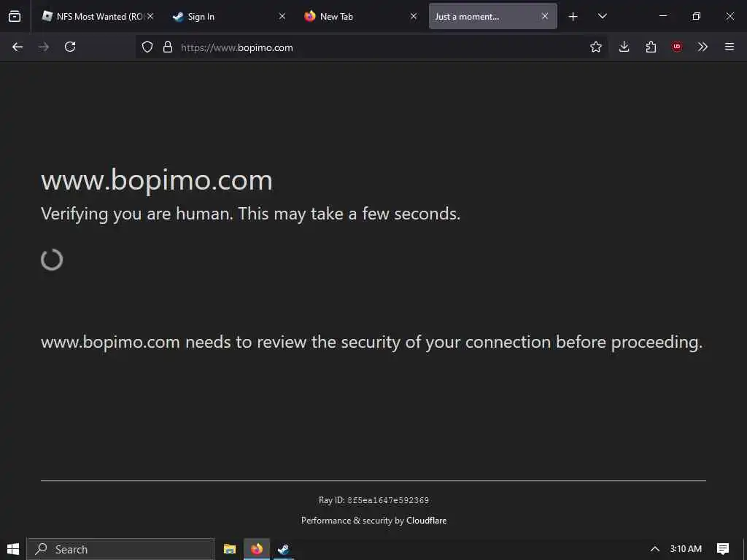Viewport: 747px width, 560px height.
Task: Reload the current page
Action: [70, 47]
